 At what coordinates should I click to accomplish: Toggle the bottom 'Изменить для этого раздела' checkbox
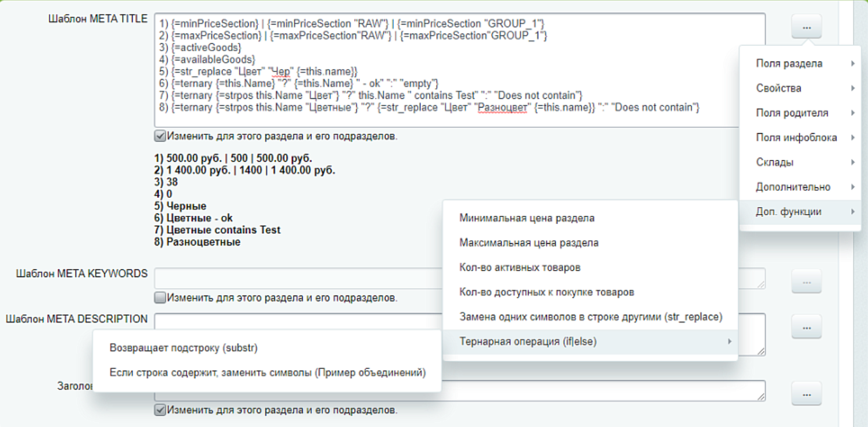tap(160, 410)
